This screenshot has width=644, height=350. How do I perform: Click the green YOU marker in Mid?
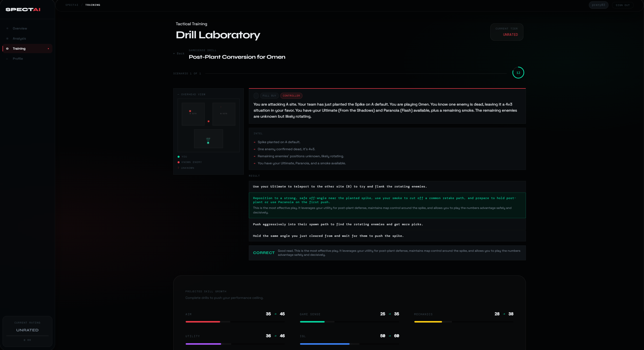pos(208,143)
